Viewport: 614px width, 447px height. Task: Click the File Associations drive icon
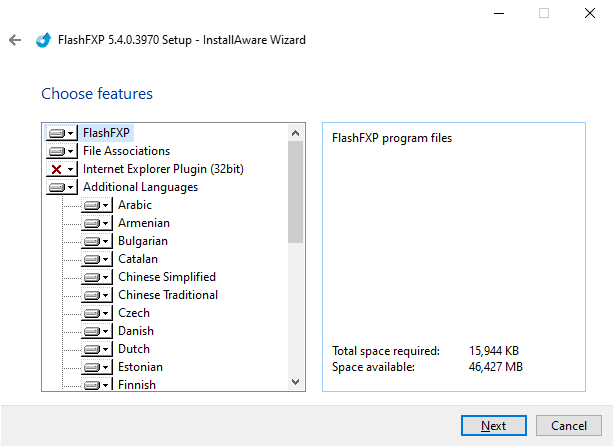(x=57, y=151)
